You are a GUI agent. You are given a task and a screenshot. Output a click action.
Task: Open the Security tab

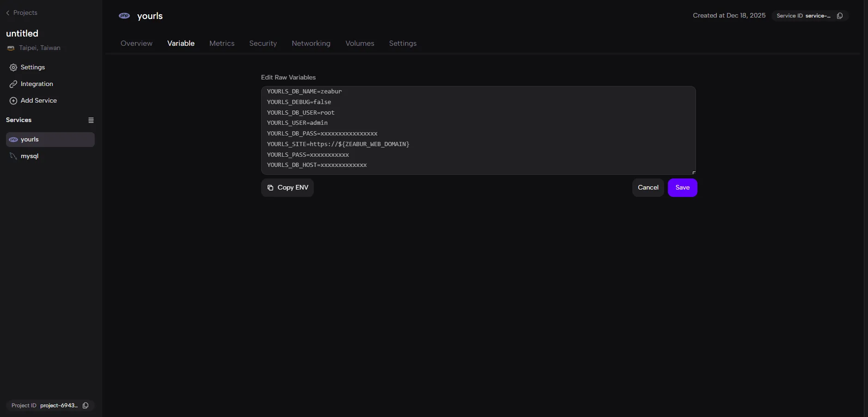(x=263, y=43)
